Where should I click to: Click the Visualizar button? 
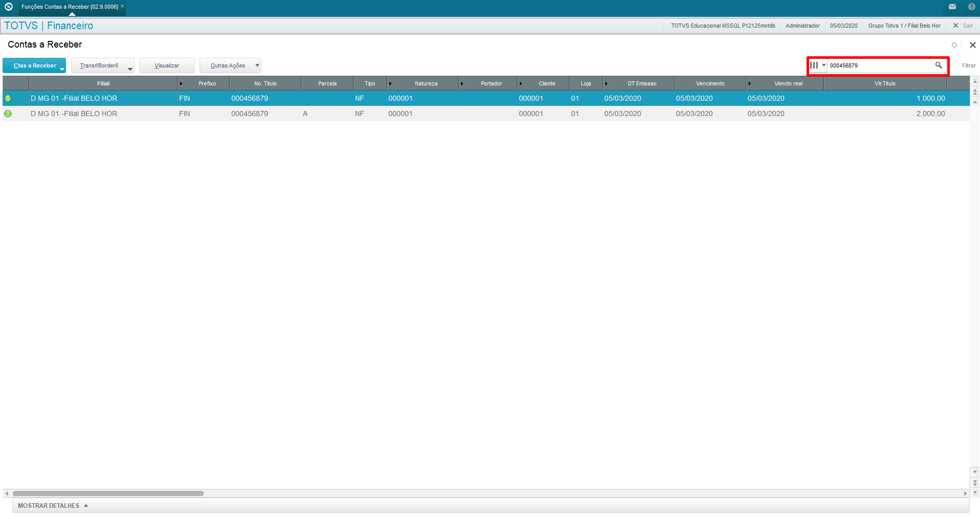click(x=167, y=65)
